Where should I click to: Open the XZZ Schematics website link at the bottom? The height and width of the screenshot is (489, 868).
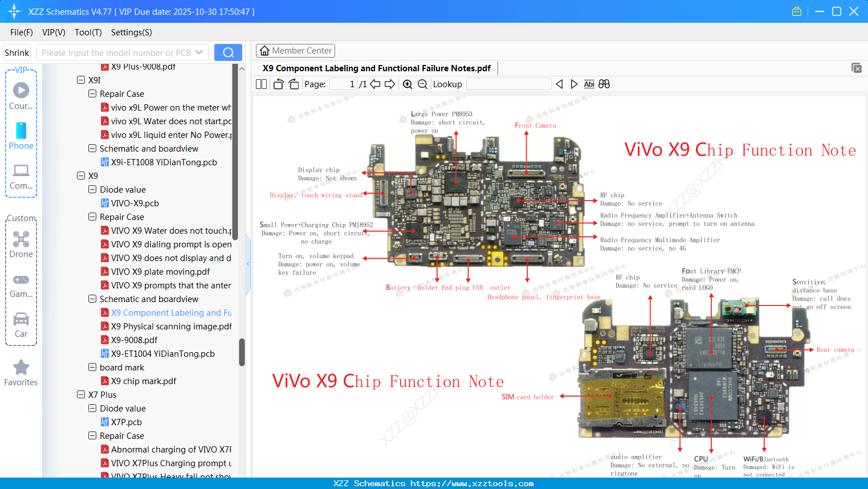click(x=434, y=483)
